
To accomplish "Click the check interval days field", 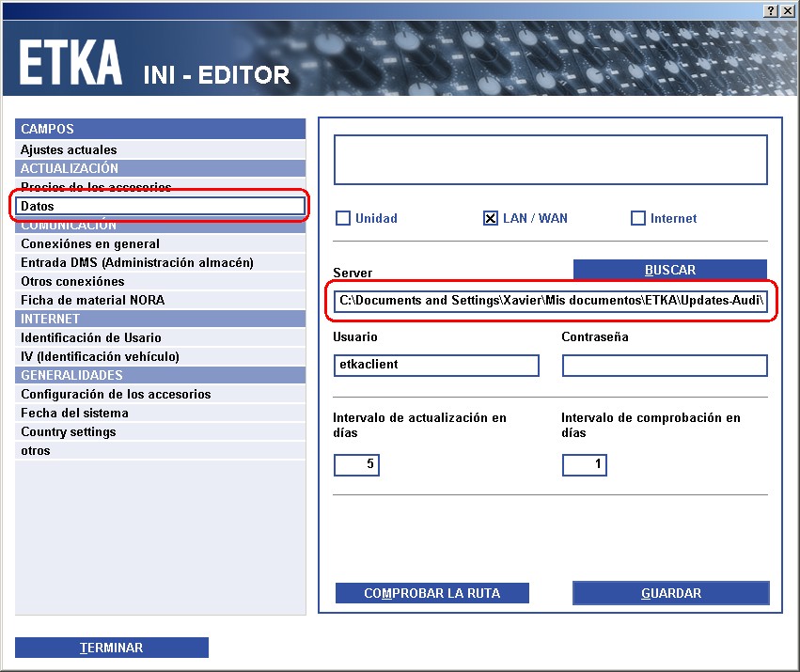I will click(585, 465).
